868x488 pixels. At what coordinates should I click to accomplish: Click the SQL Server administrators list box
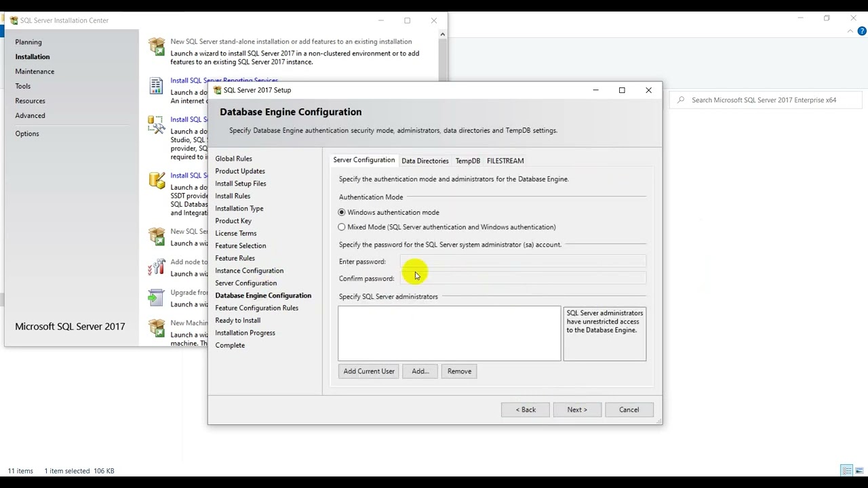coord(450,333)
